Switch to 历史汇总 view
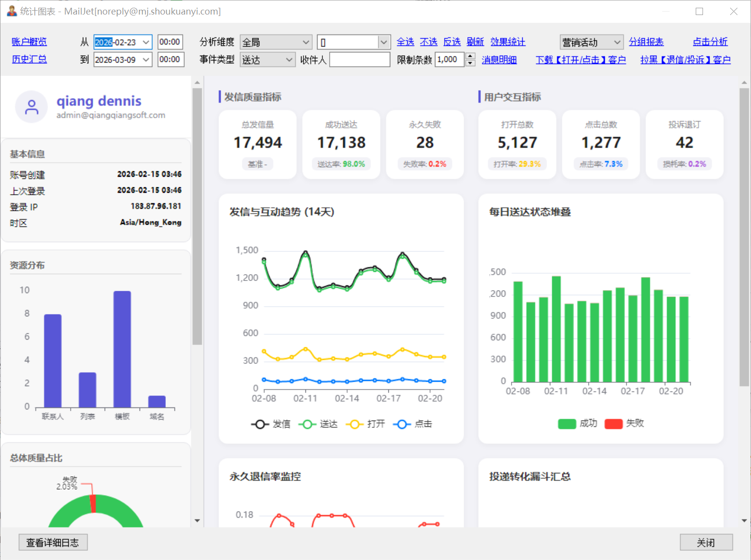Screen dimensions: 751x560 pos(29,60)
